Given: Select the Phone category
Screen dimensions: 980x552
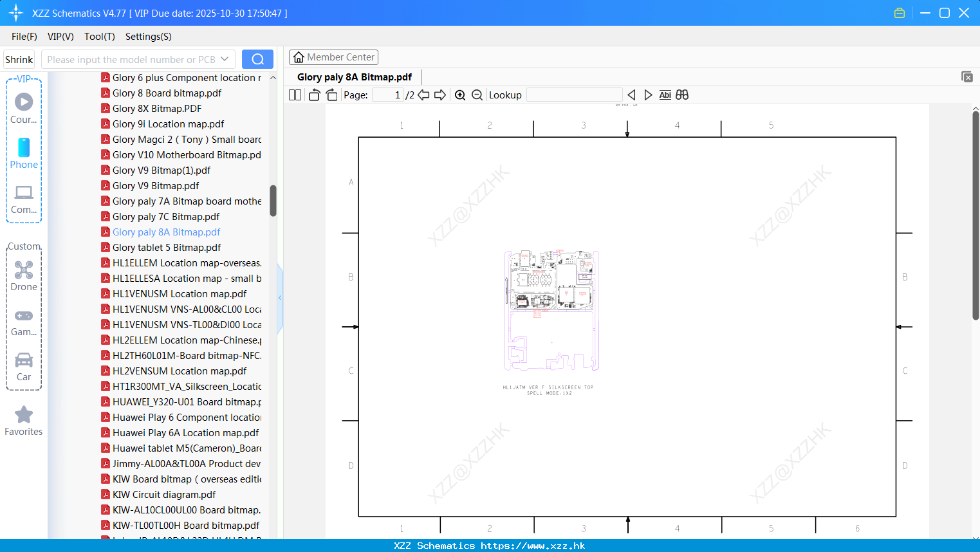Looking at the screenshot, I should tap(24, 154).
